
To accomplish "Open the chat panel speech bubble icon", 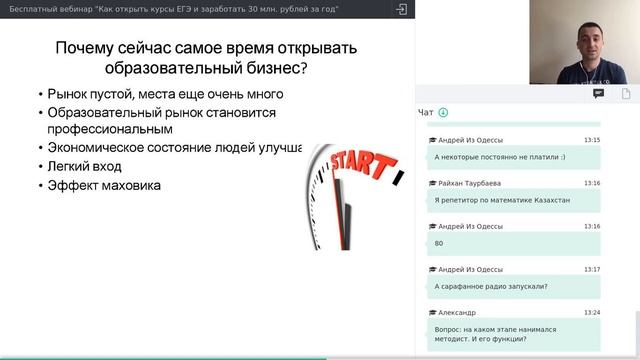I will click(x=598, y=94).
